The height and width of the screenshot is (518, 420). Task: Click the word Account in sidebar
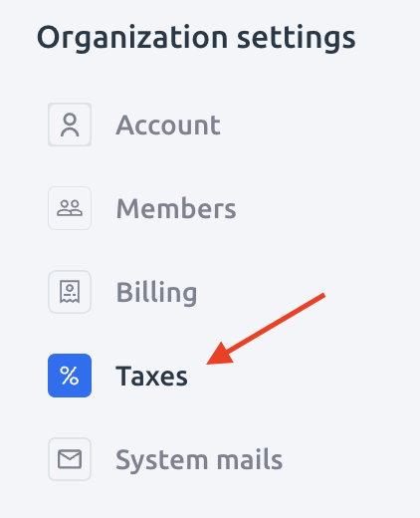tap(168, 125)
